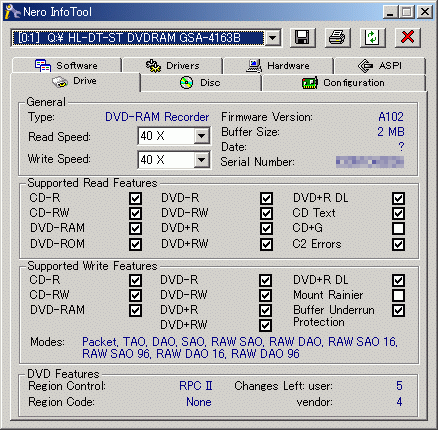Toggle Buffer Underrun Protection checkbox
The height and width of the screenshot is (430, 438).
pyautogui.click(x=399, y=310)
